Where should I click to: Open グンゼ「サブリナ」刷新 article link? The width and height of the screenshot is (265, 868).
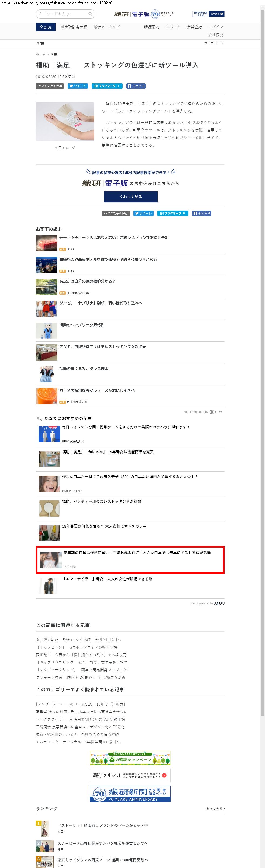[101, 303]
